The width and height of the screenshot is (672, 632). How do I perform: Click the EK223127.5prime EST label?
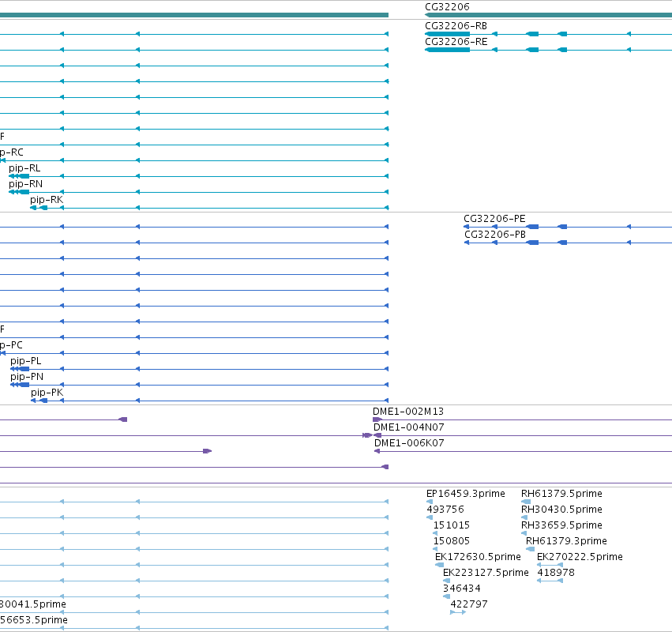486,573
